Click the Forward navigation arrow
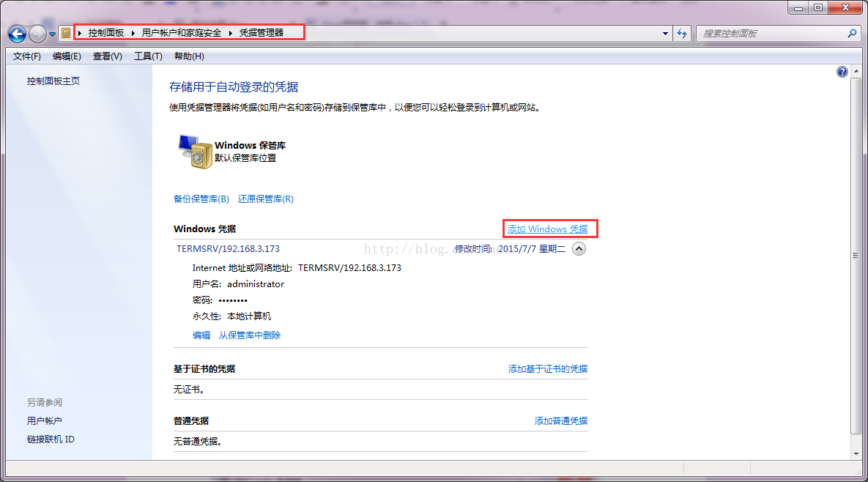 point(37,34)
